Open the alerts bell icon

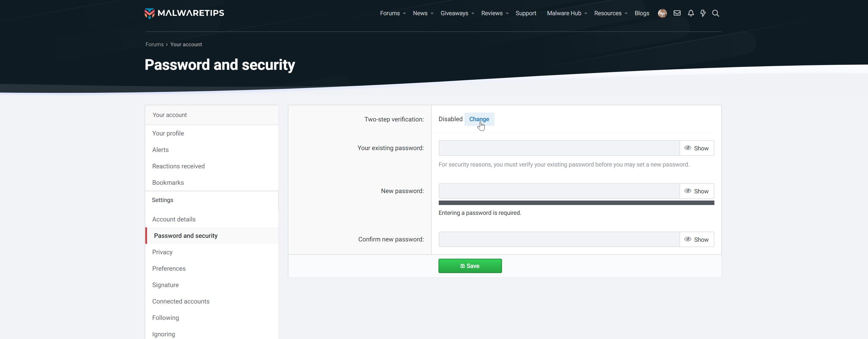click(691, 13)
